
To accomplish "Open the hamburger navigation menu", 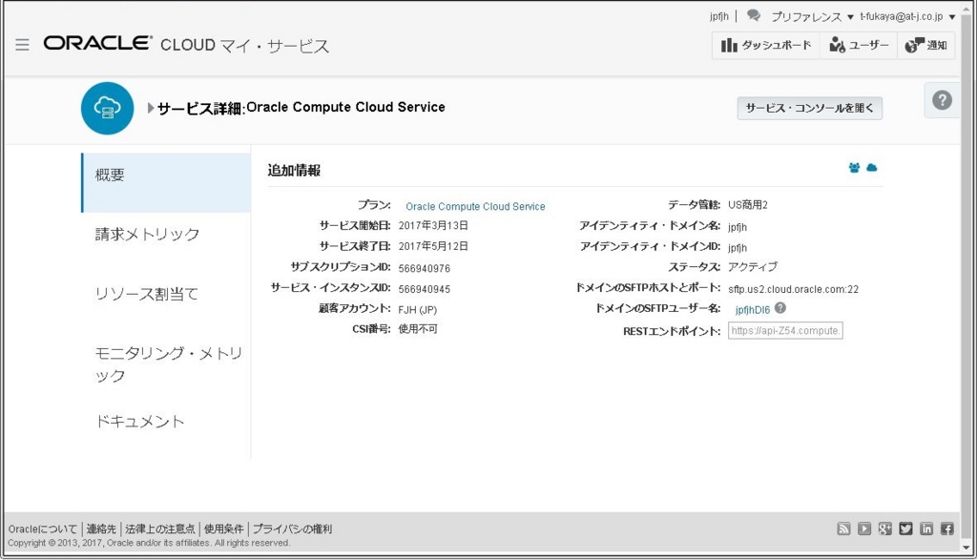I will point(23,45).
